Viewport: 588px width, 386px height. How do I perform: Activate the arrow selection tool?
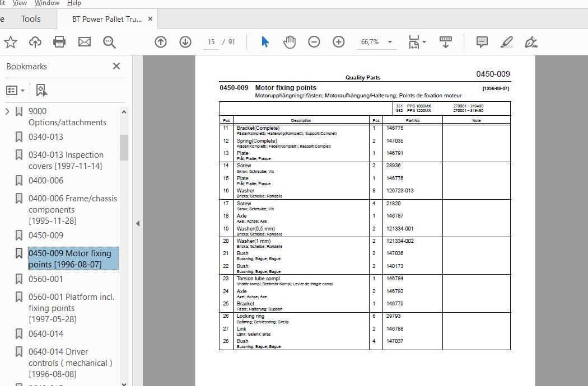coord(265,42)
